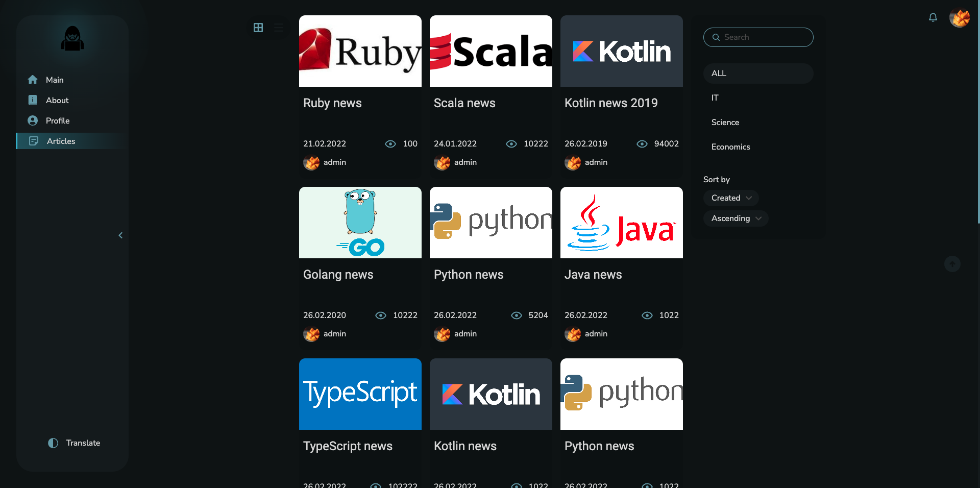Select the ALL category tab

758,74
